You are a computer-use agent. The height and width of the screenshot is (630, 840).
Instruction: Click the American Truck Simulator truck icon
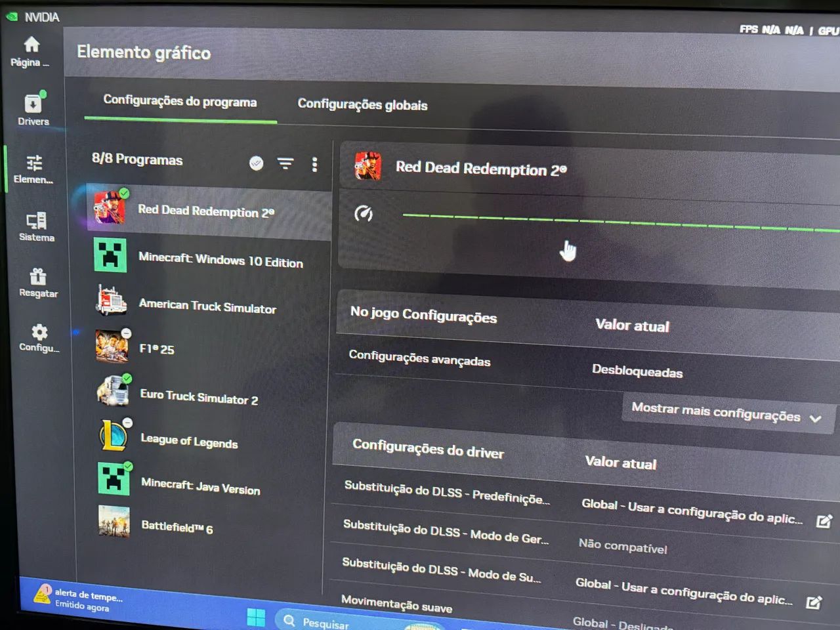[x=112, y=301]
